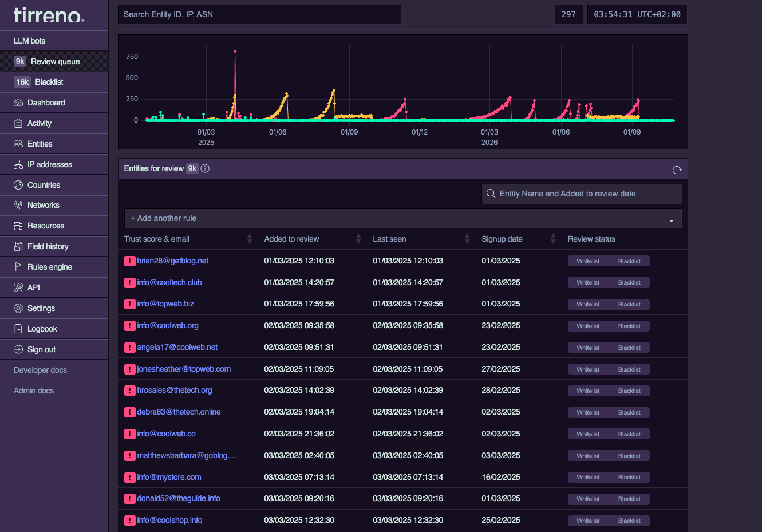The width and height of the screenshot is (762, 532).
Task: Open IP addresses via its network icon
Action: 18,164
